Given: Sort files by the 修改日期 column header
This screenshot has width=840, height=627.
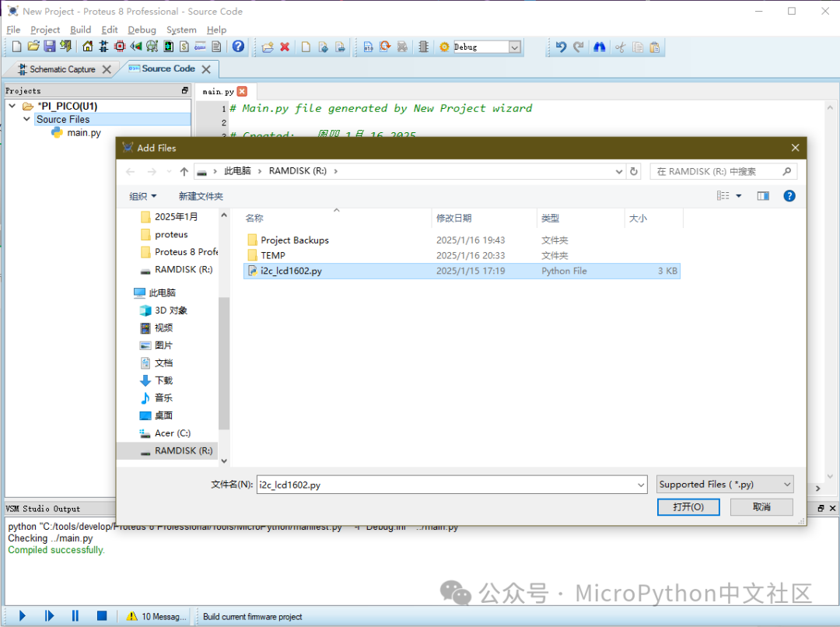Looking at the screenshot, I should point(453,218).
